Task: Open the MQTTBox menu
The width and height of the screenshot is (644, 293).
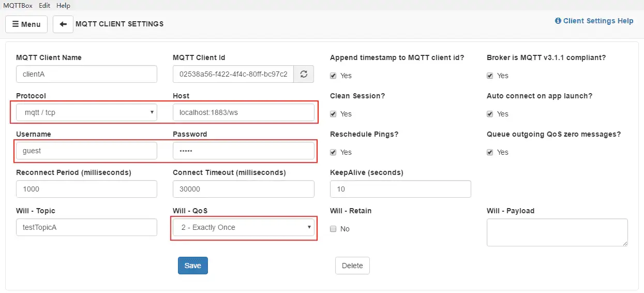Action: 18,5
